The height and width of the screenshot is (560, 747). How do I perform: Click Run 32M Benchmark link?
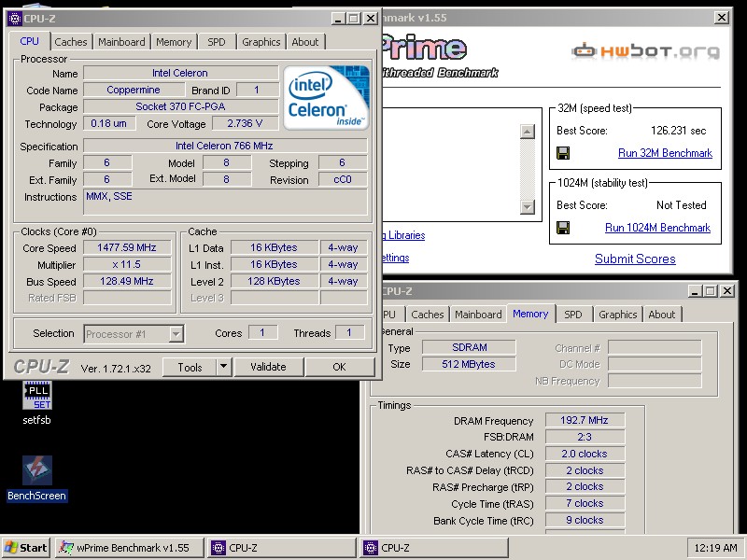click(x=665, y=153)
